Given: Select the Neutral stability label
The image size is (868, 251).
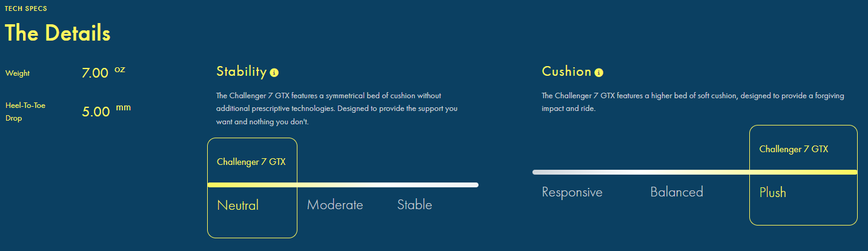Looking at the screenshot, I should (237, 205).
